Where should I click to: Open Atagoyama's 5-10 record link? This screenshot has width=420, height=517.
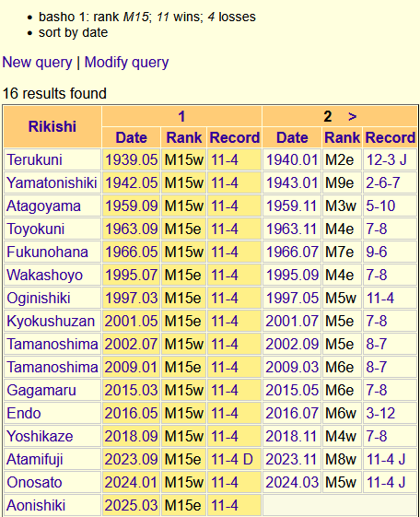380,206
